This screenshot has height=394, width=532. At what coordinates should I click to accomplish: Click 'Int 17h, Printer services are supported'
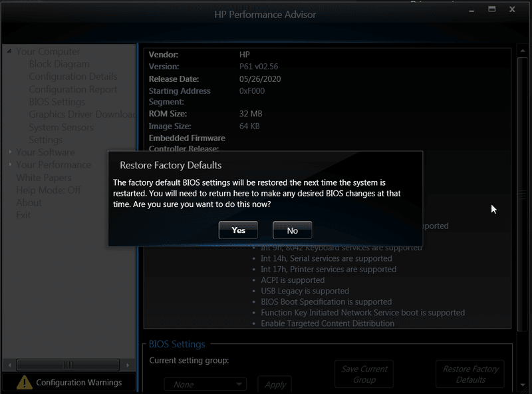329,270
